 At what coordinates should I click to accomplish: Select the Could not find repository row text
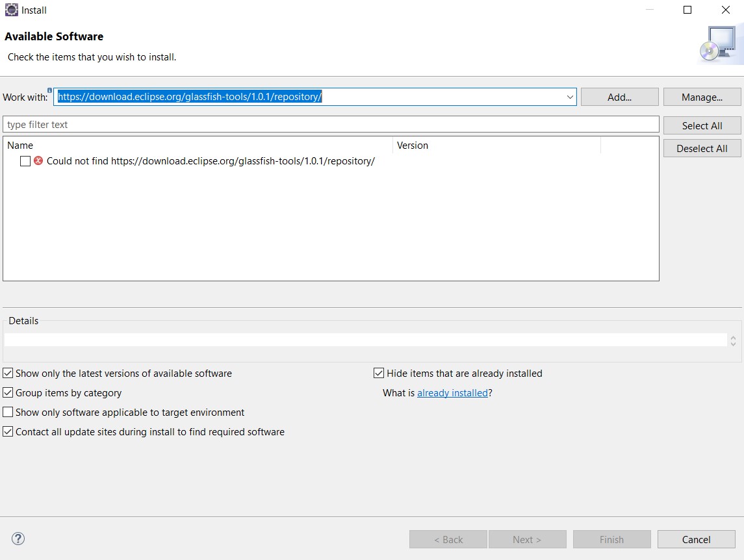[211, 161]
